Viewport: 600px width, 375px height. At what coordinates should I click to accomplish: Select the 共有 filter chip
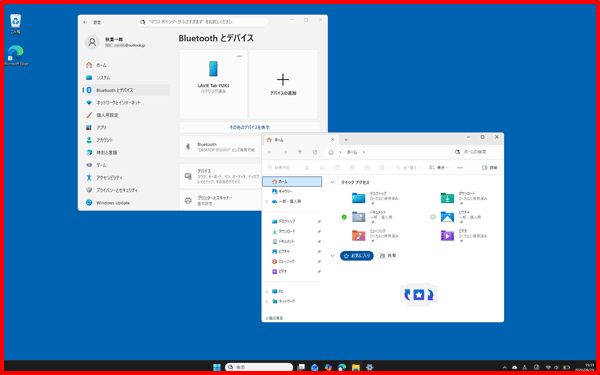click(x=388, y=256)
